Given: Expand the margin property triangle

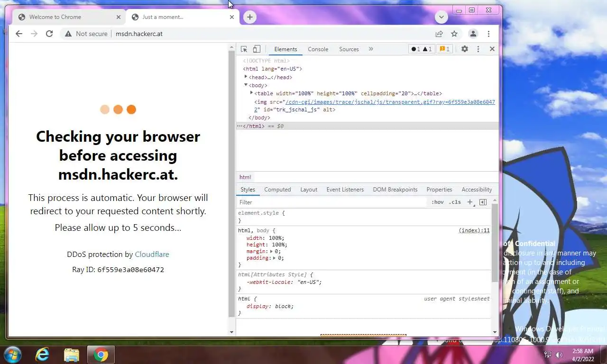Looking at the screenshot, I should pos(272,251).
